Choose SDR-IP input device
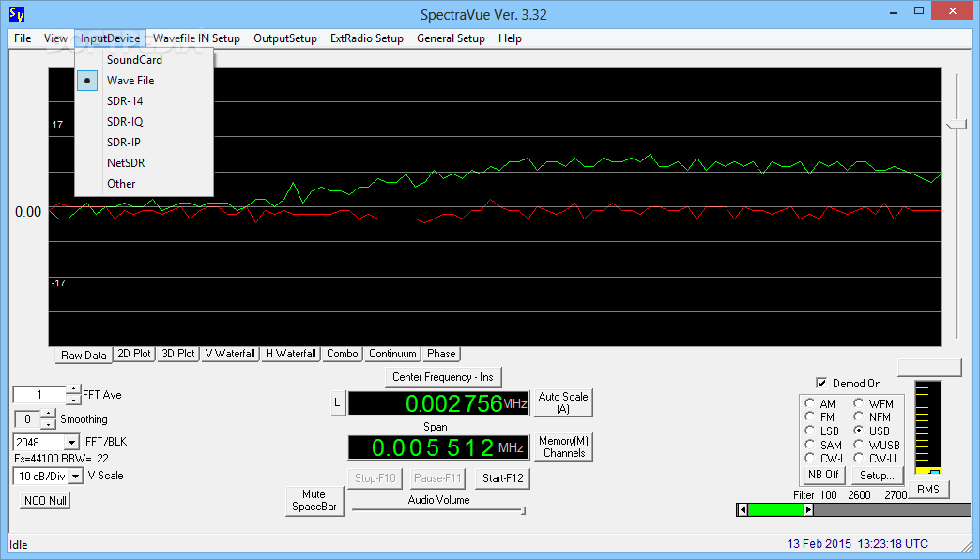Viewport: 980px width, 560px height. coord(145,143)
